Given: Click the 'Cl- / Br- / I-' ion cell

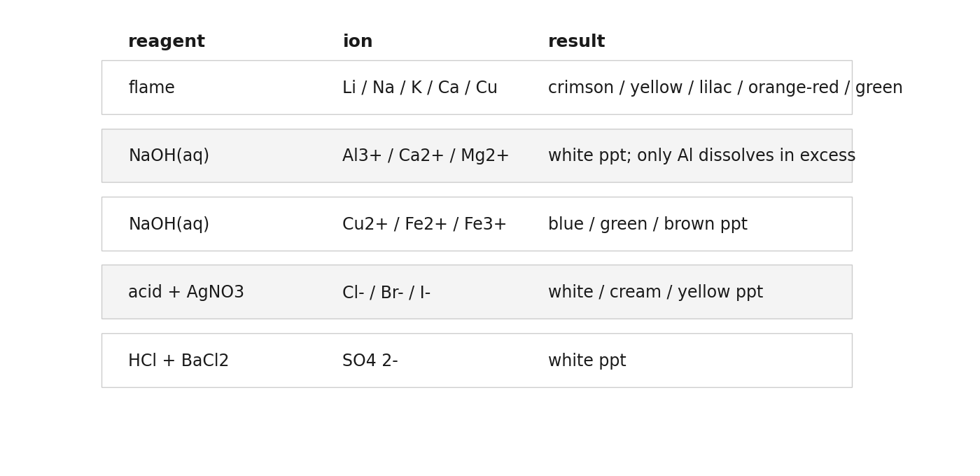Looking at the screenshot, I should point(386,293).
